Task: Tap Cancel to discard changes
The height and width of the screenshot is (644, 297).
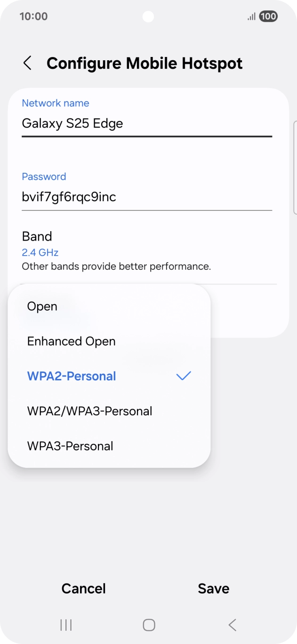Action: pyautogui.click(x=83, y=588)
